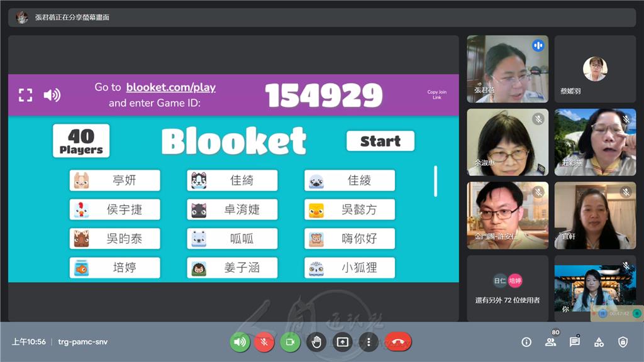The height and width of the screenshot is (362, 644).
Task: Open more options three-dot menu
Action: [369, 342]
